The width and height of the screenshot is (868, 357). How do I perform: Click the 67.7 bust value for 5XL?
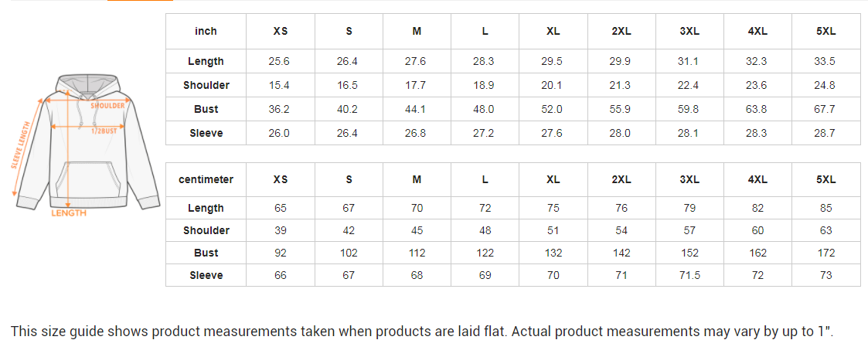(x=825, y=109)
